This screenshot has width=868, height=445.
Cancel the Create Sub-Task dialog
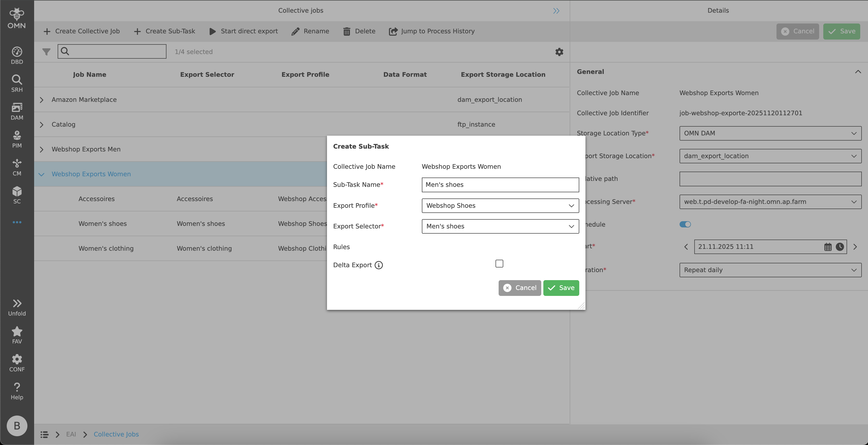click(520, 288)
